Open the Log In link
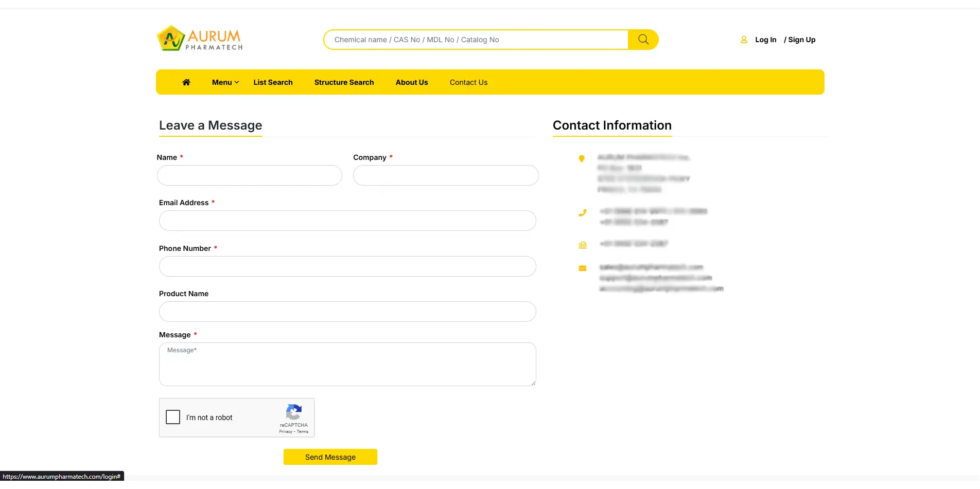The image size is (980, 489). (x=765, y=40)
